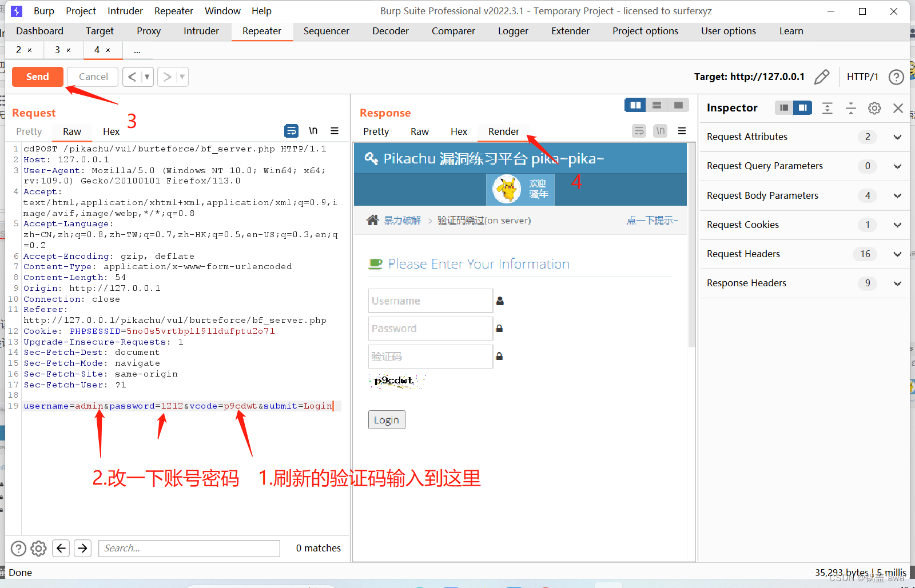
Task: Open the back history dropdown arrow
Action: [x=147, y=77]
